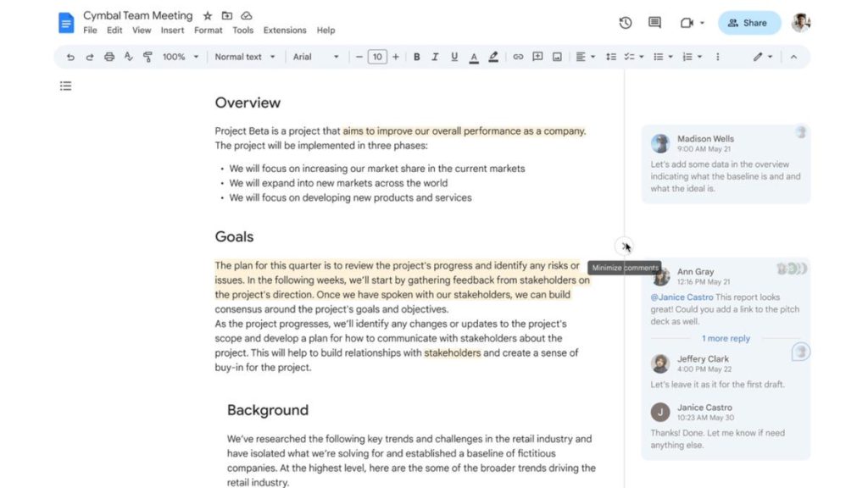Open version history clock icon
Image resolution: width=868 pixels, height=488 pixels.
(625, 23)
